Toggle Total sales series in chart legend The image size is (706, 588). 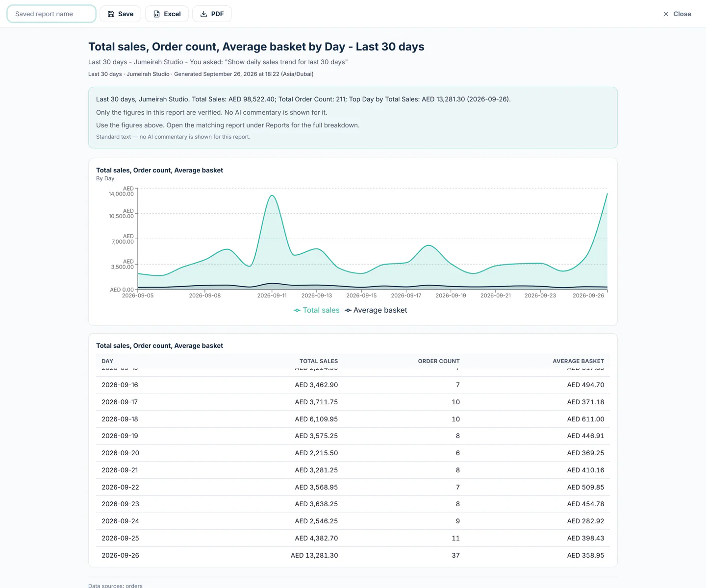pyautogui.click(x=317, y=310)
